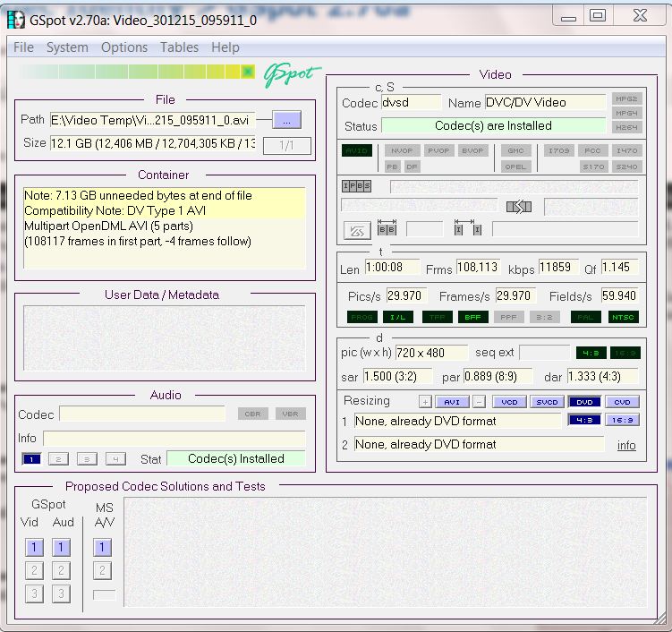This screenshot has height=632, width=672.
Task: Click the PB indicator
Action: coord(392,167)
